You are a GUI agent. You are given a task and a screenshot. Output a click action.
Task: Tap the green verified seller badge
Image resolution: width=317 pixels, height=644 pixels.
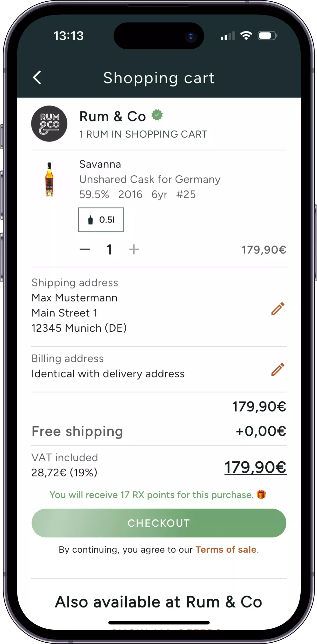point(157,115)
